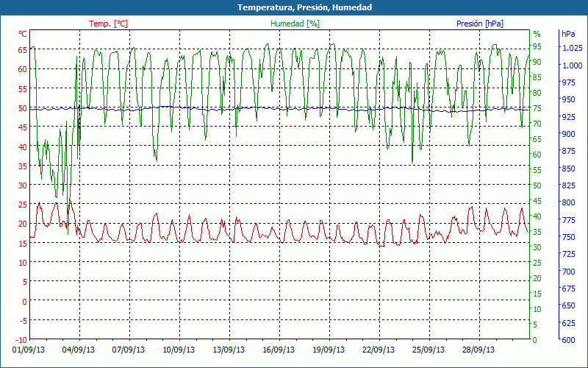This screenshot has height=368, width=588.
Task: Select the red "Temp. [°C]" legend label
Action: [x=108, y=24]
